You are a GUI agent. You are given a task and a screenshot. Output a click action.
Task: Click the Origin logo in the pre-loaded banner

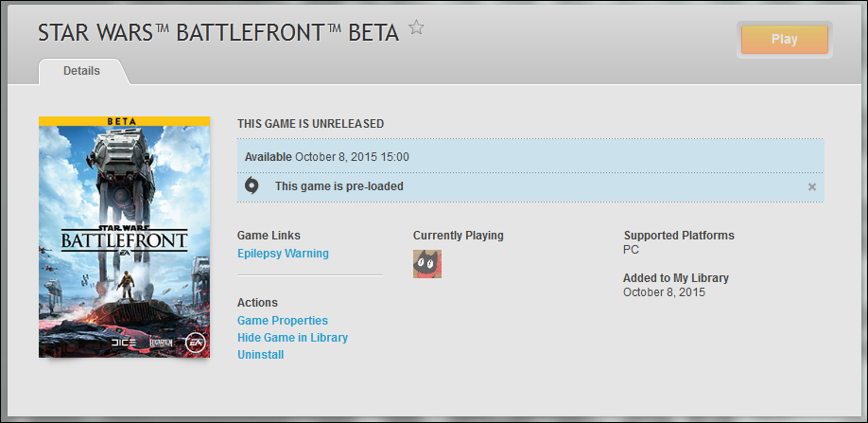[252, 186]
